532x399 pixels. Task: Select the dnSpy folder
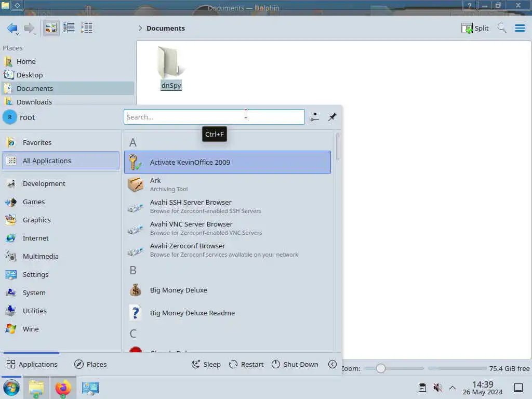pos(171,69)
